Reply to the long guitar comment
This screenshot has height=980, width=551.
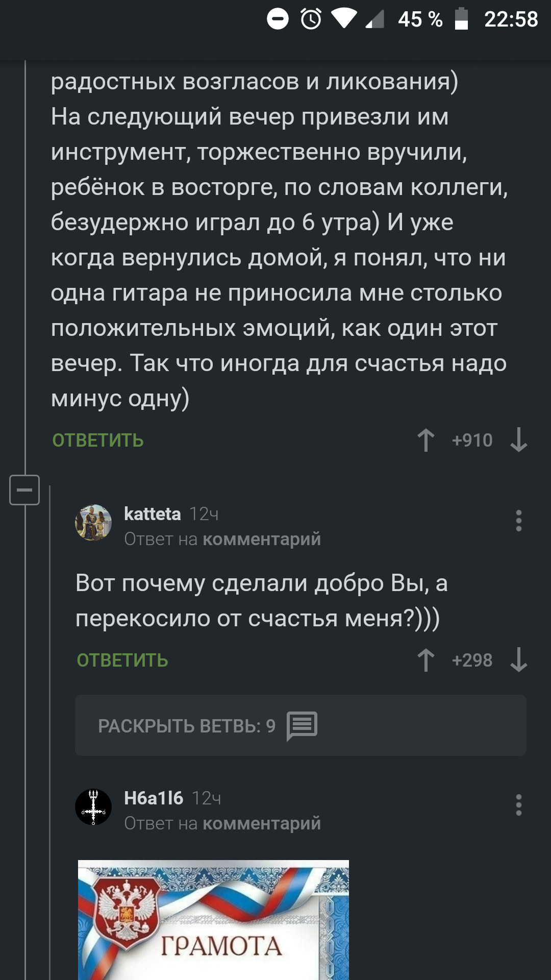(98, 440)
